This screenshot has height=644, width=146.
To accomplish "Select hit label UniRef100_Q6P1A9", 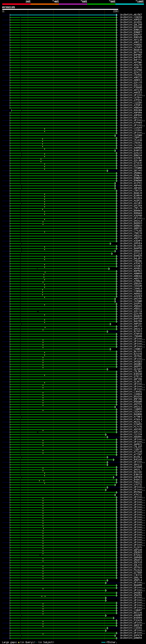I will 131,550.
